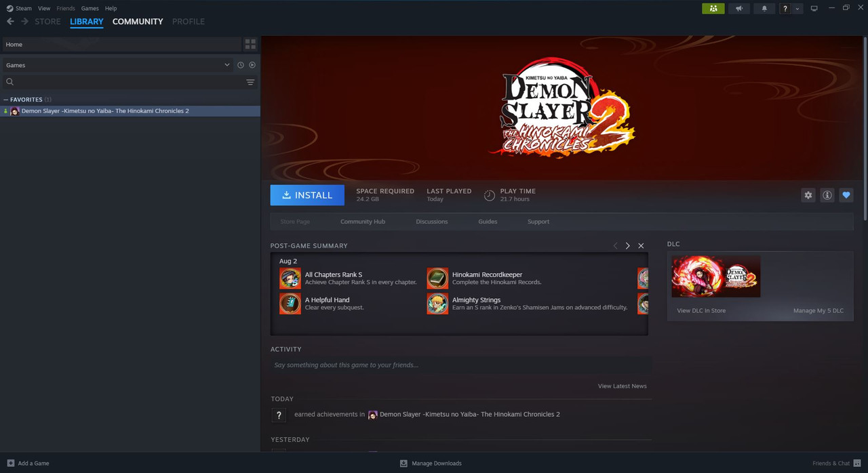Open the Guides link
Viewport: 868px width, 473px height.
(488, 222)
